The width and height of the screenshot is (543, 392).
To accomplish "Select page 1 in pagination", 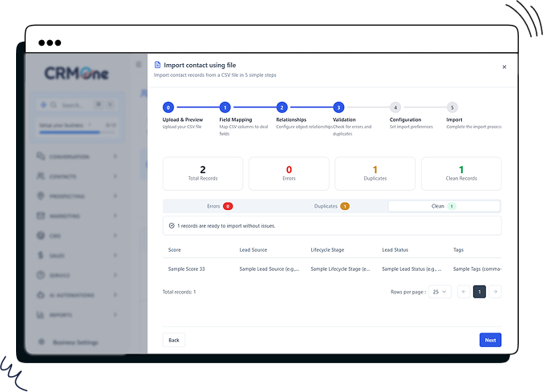I will [480, 292].
